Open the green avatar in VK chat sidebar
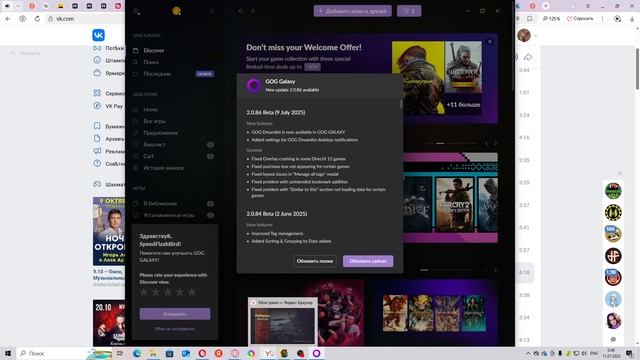Image resolution: width=640 pixels, height=360 pixels. click(x=613, y=191)
